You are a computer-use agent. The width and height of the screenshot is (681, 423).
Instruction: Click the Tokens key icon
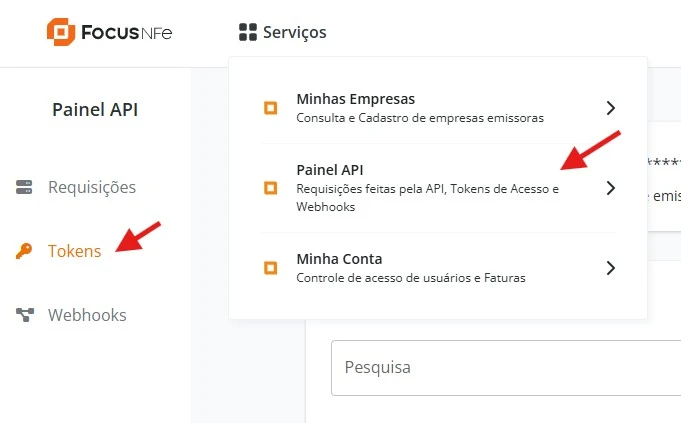click(x=25, y=251)
